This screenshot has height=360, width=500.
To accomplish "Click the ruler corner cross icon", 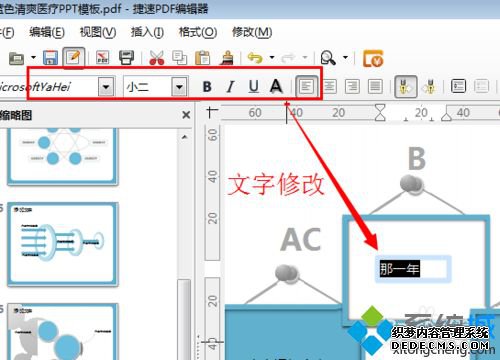I will (212, 112).
